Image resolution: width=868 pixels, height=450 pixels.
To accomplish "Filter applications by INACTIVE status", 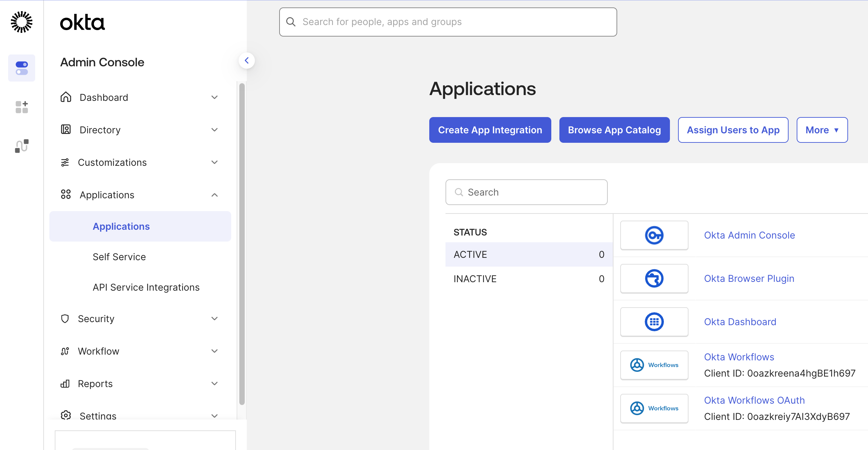I will [x=529, y=279].
